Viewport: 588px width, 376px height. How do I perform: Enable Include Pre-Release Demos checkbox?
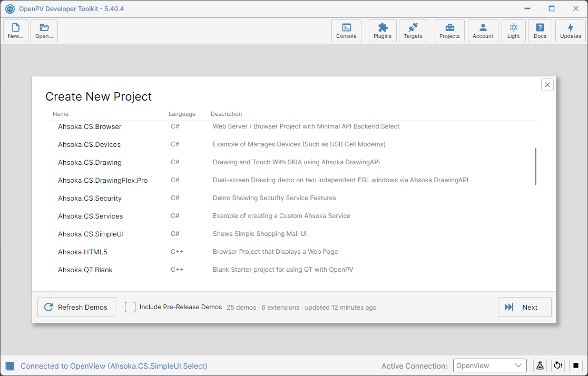coord(130,307)
